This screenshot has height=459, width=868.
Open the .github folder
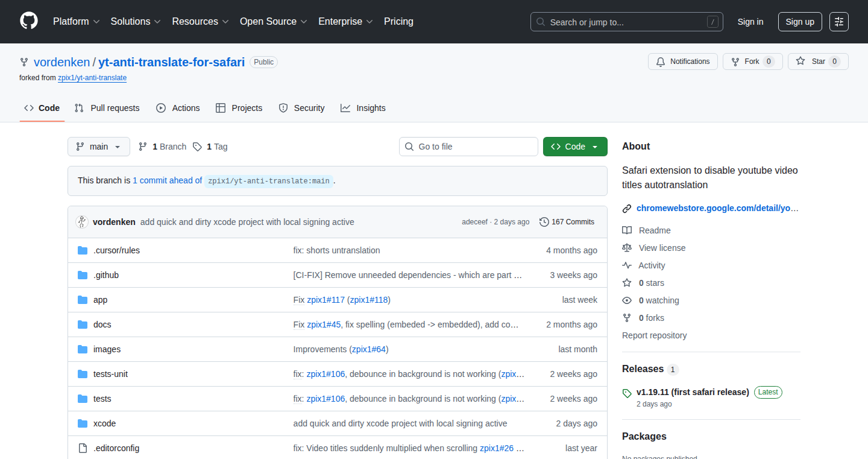(106, 275)
